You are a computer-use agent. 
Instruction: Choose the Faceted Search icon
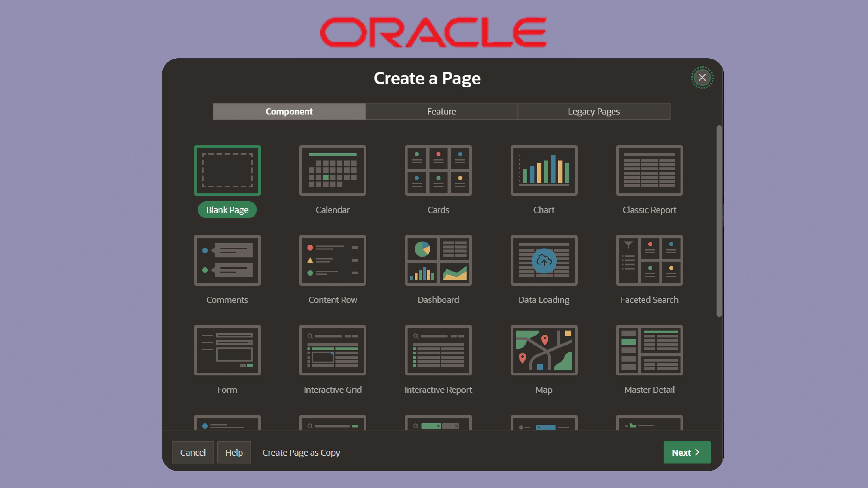pos(649,260)
